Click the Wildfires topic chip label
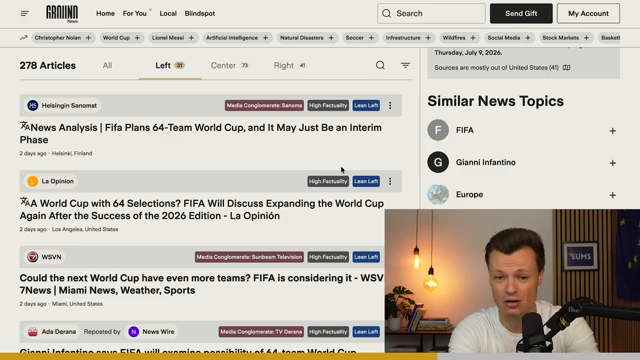The image size is (640, 360). pyautogui.click(x=454, y=38)
